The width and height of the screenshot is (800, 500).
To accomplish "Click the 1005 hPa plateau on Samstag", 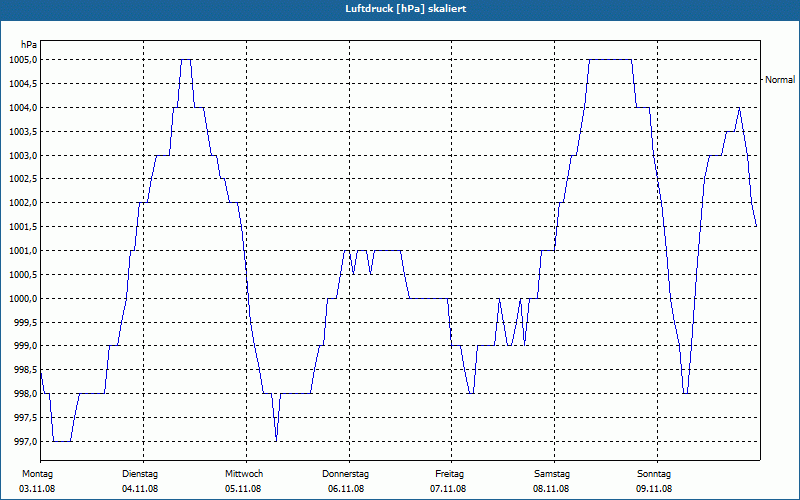I will tap(610, 60).
